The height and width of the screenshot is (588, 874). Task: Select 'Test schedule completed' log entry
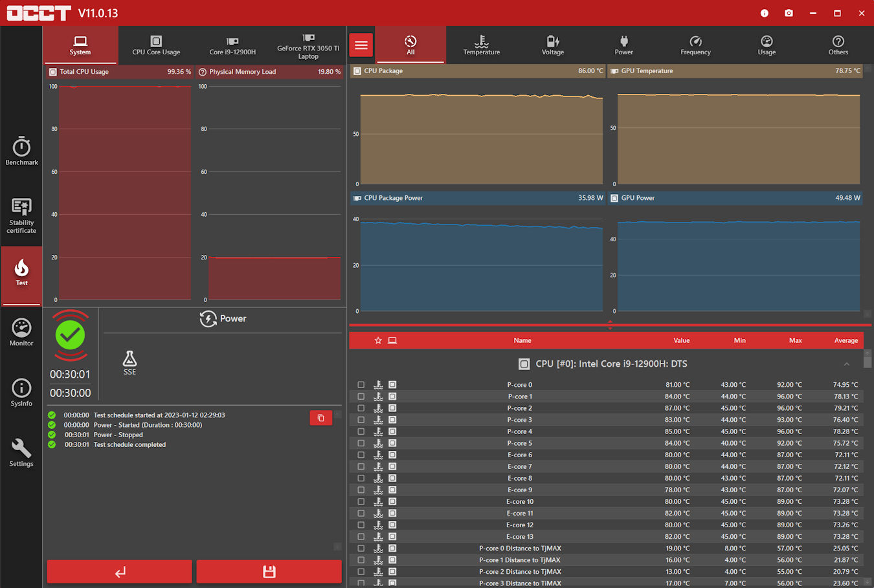[129, 444]
